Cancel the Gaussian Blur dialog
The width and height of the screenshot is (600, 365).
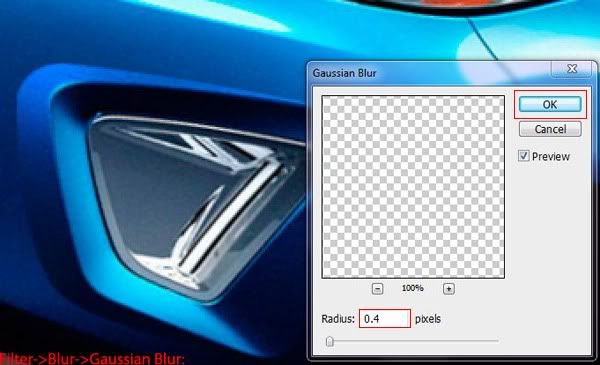(550, 129)
